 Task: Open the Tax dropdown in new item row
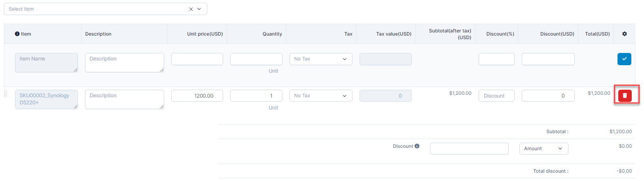(x=320, y=59)
